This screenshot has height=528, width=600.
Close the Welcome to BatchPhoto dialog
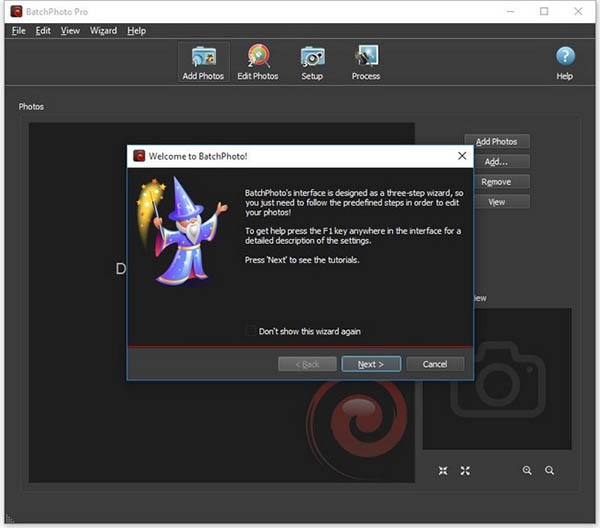coord(461,156)
